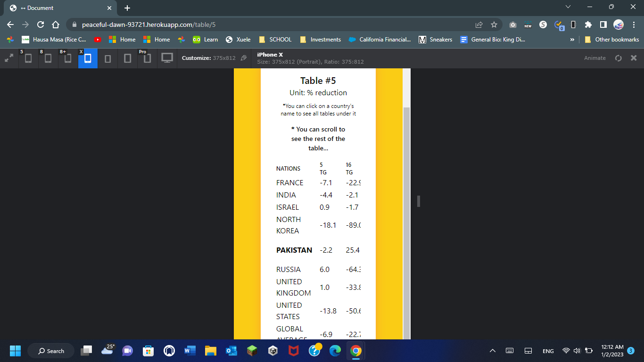Select the iPhone 8+ device preset icon
The height and width of the screenshot is (362, 644).
click(68, 58)
